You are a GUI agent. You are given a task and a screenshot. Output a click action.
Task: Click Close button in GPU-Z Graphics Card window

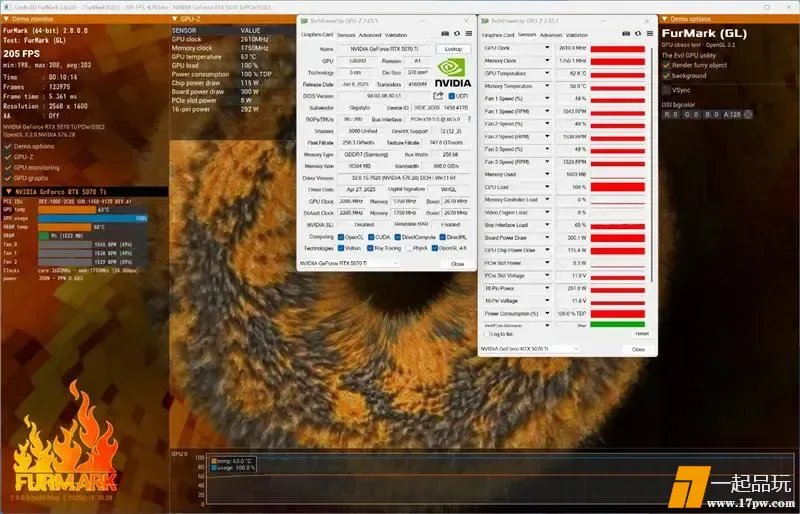458,264
